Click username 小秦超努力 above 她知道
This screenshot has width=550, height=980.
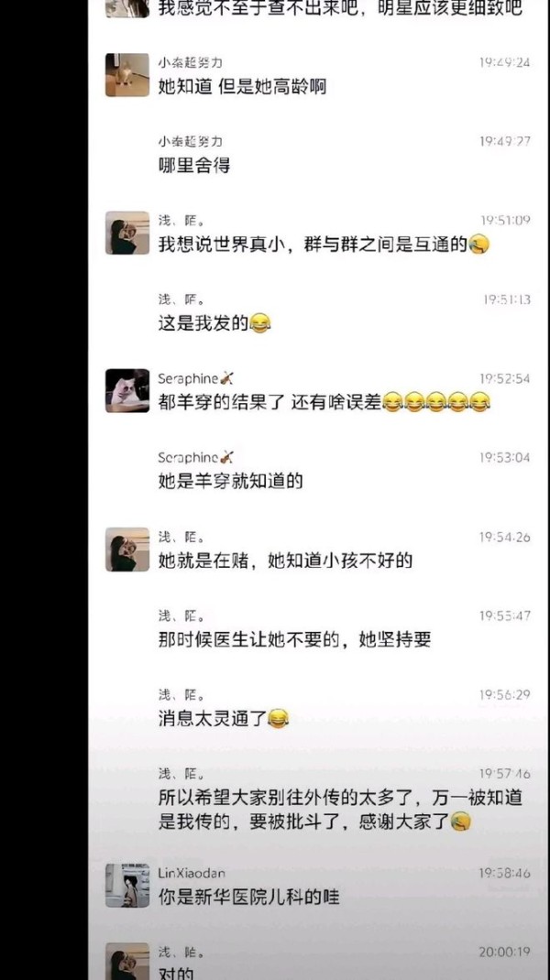point(190,62)
